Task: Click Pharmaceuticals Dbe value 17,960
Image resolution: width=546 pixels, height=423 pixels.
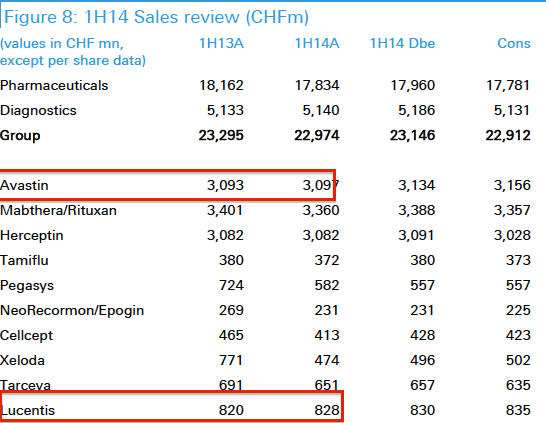Action: point(413,86)
